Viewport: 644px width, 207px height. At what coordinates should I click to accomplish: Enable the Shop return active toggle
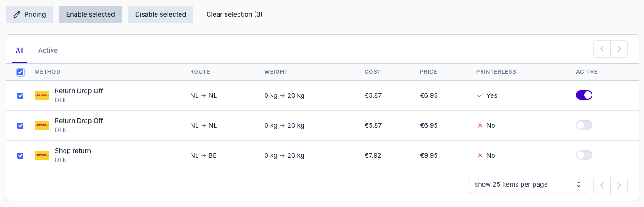pyautogui.click(x=584, y=155)
